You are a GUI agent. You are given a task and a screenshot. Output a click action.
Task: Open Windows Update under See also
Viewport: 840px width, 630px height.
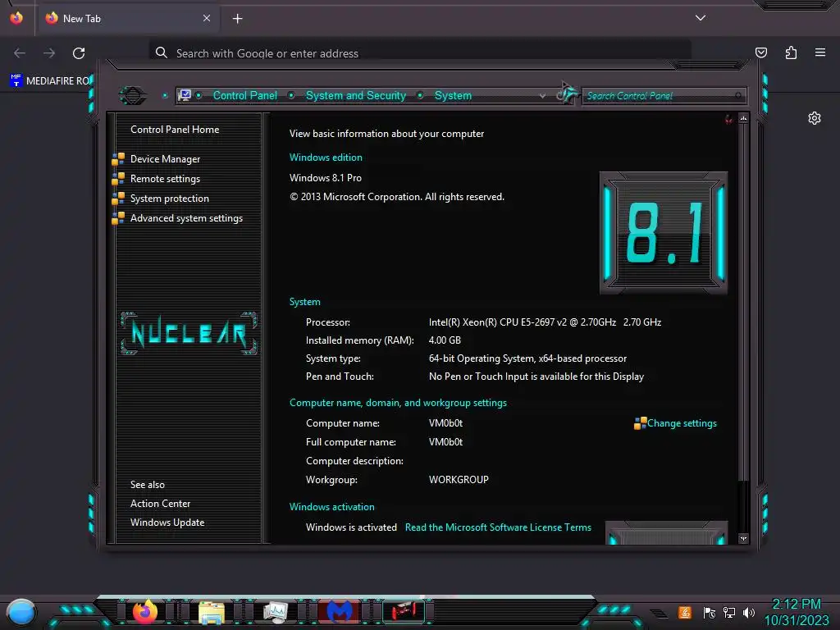pos(167,523)
